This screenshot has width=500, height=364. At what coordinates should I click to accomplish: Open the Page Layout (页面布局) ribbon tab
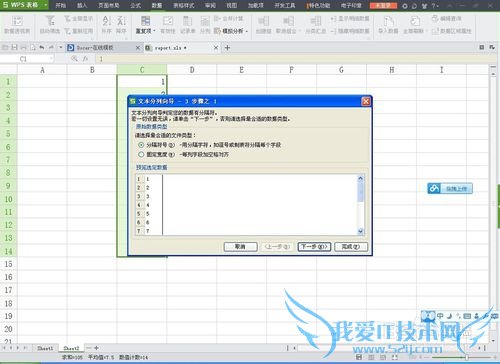click(109, 5)
